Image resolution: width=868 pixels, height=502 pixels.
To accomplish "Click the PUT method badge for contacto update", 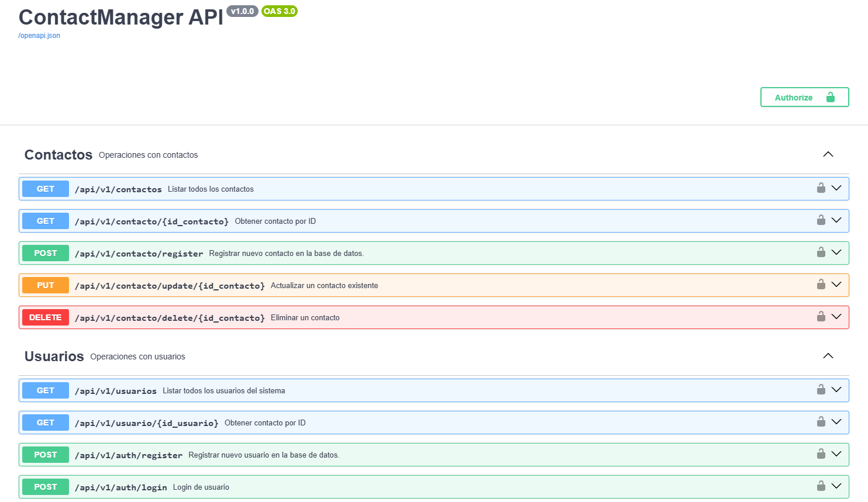I will 46,285.
